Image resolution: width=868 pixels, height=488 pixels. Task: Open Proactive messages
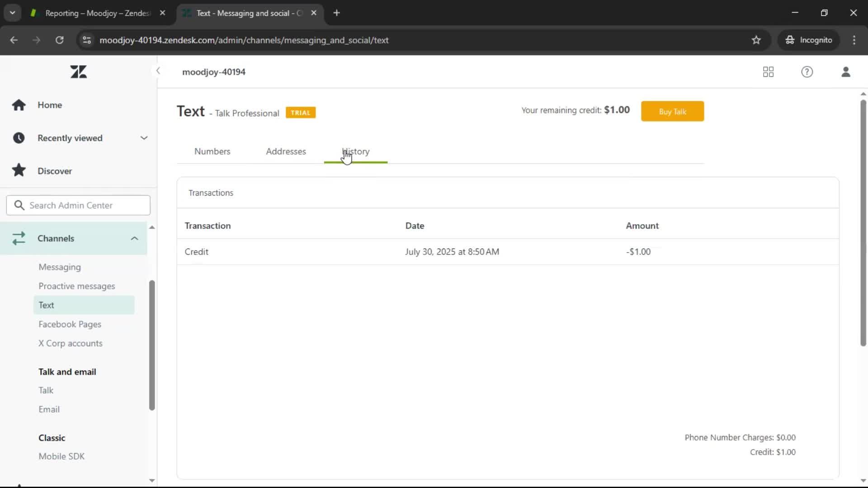pyautogui.click(x=77, y=286)
